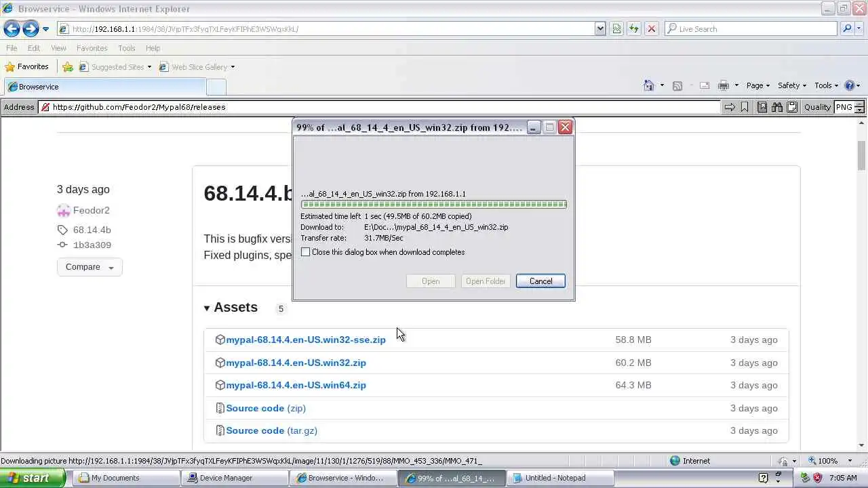
Task: Expand the Suggested Sites dropdown
Action: click(x=149, y=67)
